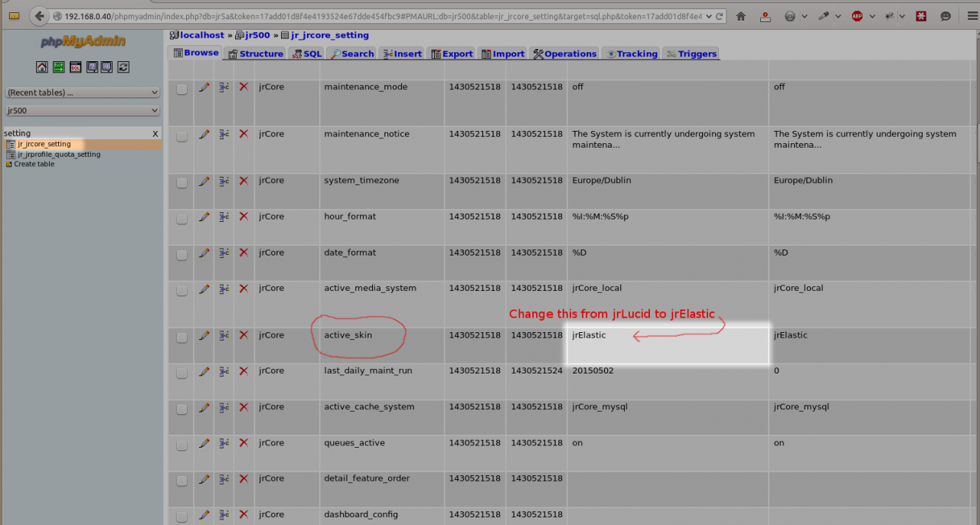This screenshot has width=980, height=525.
Task: Click the 20150502 value cell
Action: (593, 370)
